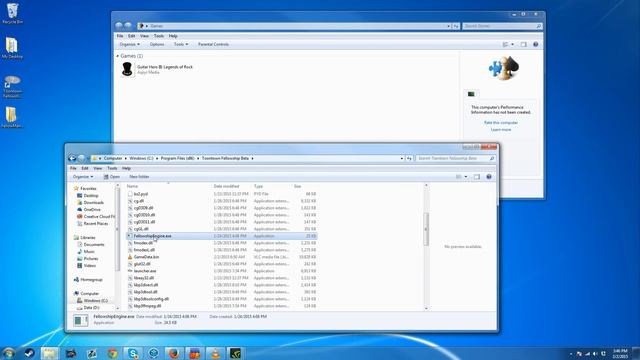This screenshot has height=360, width=640.
Task: Open Downloads under Favorites
Action: [90, 202]
